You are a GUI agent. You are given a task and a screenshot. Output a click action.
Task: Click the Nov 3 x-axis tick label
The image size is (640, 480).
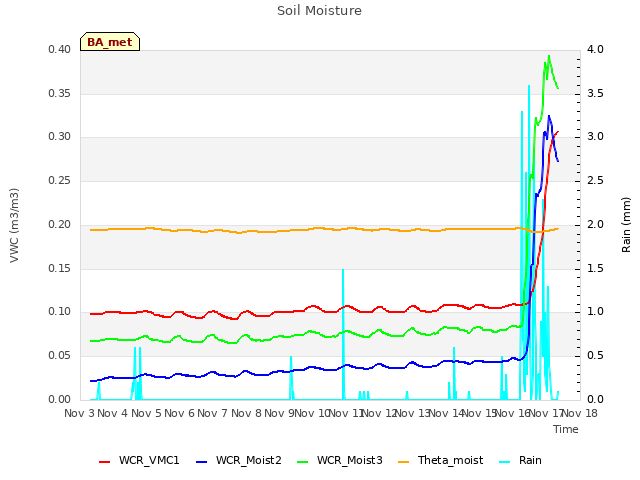pyautogui.click(x=80, y=413)
